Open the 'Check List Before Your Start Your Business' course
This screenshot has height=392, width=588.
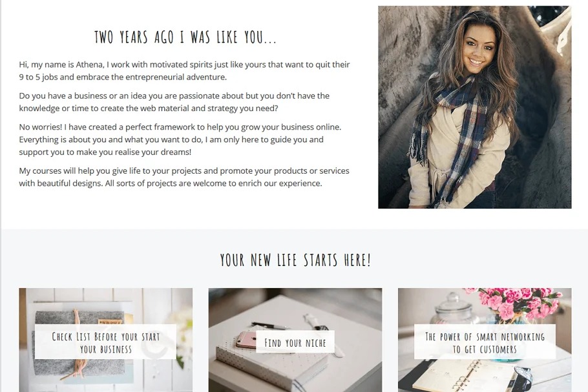tap(106, 342)
